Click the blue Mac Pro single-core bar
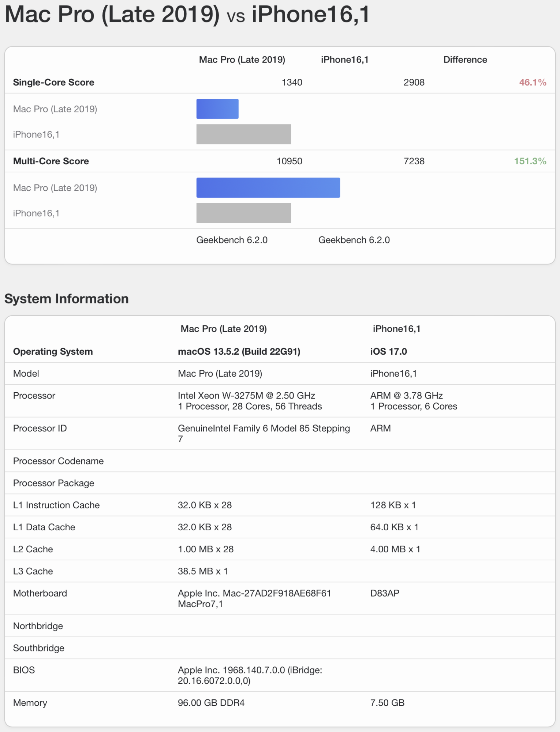Image resolution: width=560 pixels, height=732 pixels. tap(217, 109)
